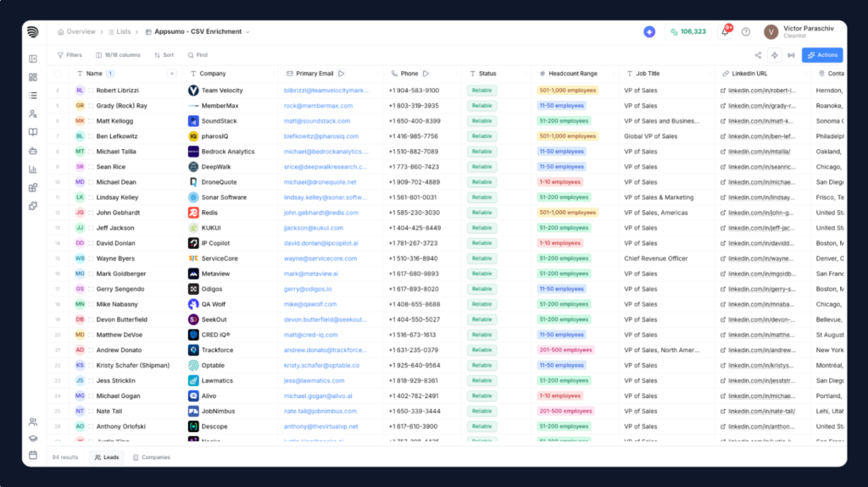
Task: Click the blue Actions button
Action: pyautogui.click(x=822, y=55)
